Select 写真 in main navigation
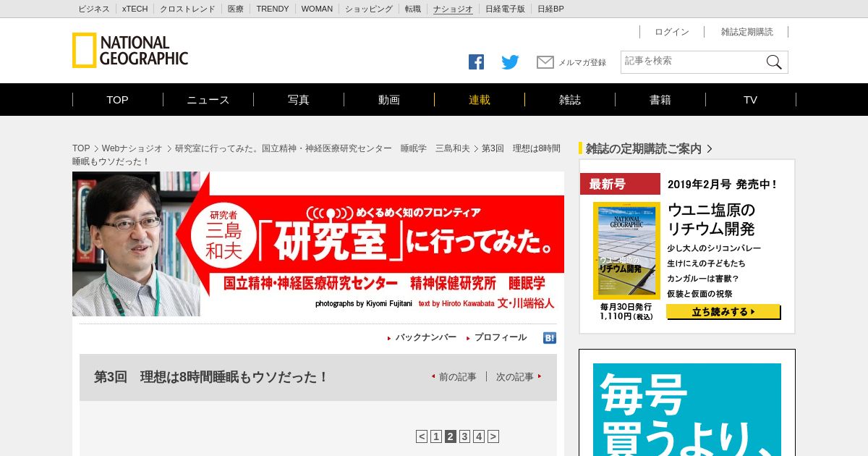 (299, 100)
